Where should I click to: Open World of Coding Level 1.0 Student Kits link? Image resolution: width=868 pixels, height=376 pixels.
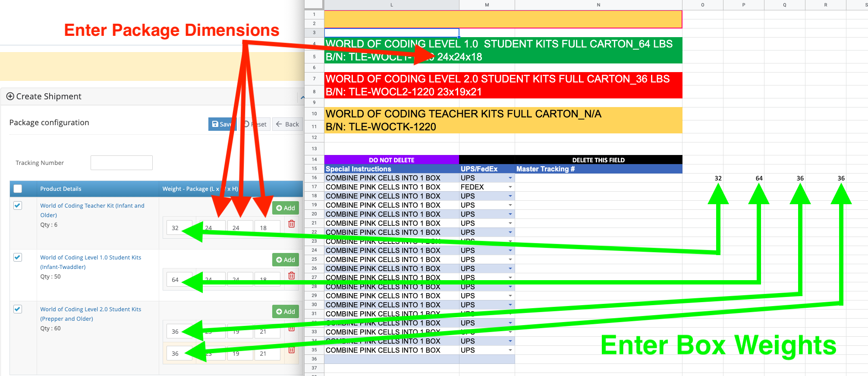[x=91, y=262]
